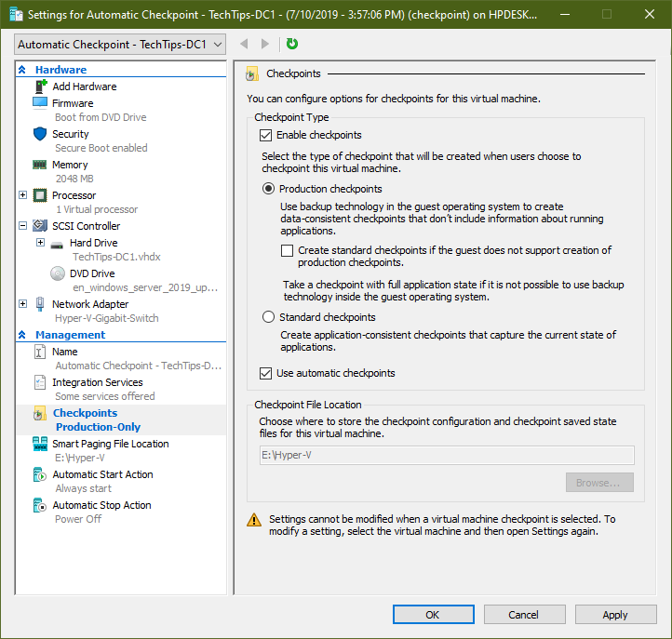
Task: Toggle Use automatic checkpoints checkbox
Action: click(265, 374)
